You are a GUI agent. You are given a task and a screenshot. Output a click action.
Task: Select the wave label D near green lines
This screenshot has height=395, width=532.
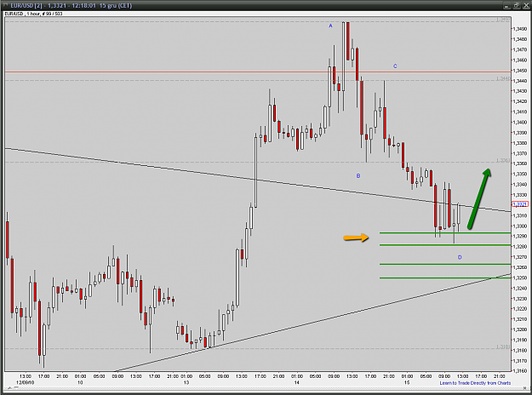(x=460, y=257)
